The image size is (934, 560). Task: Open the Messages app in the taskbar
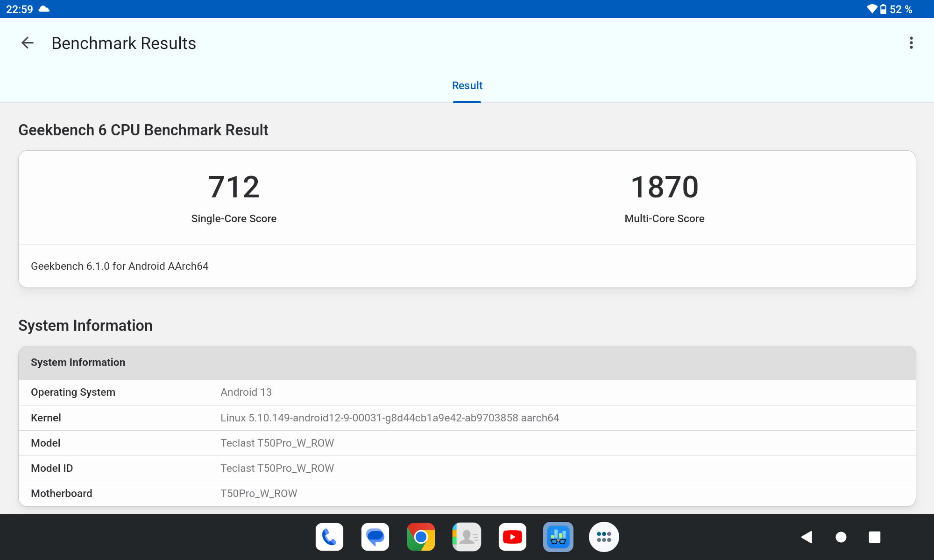(x=375, y=537)
